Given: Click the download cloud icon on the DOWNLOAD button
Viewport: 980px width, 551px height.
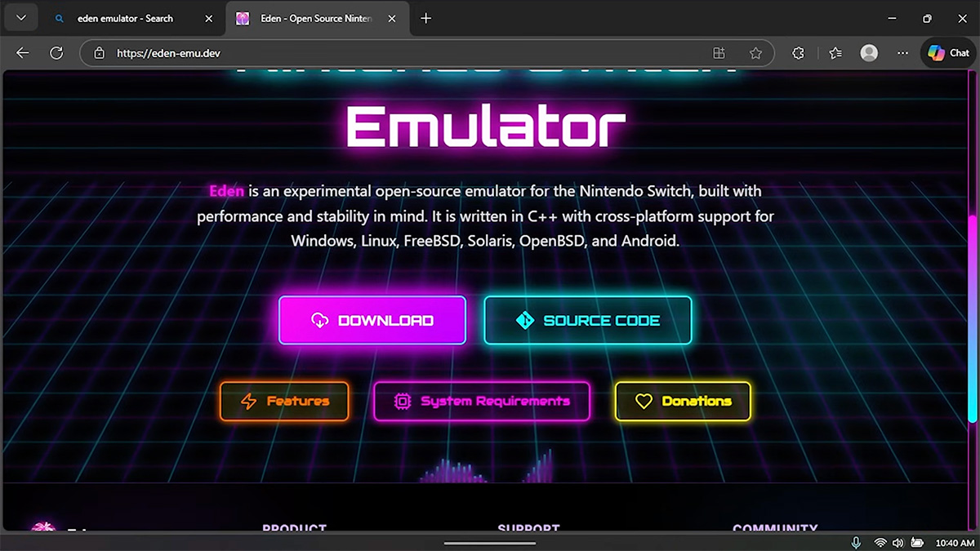Looking at the screenshot, I should pos(321,320).
